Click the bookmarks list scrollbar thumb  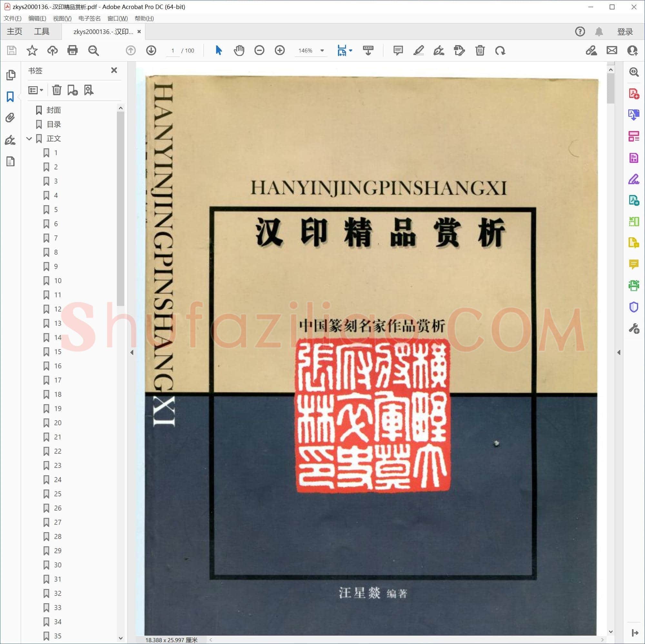(121, 209)
